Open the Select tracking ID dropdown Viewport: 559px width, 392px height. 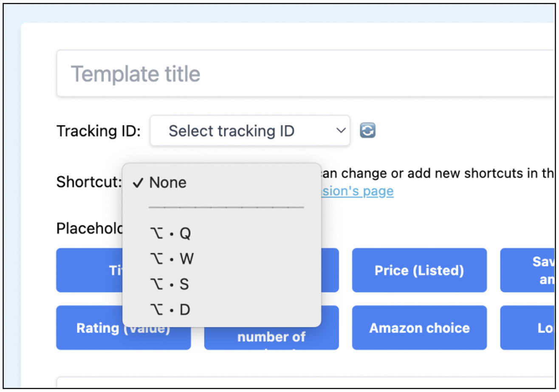click(250, 131)
